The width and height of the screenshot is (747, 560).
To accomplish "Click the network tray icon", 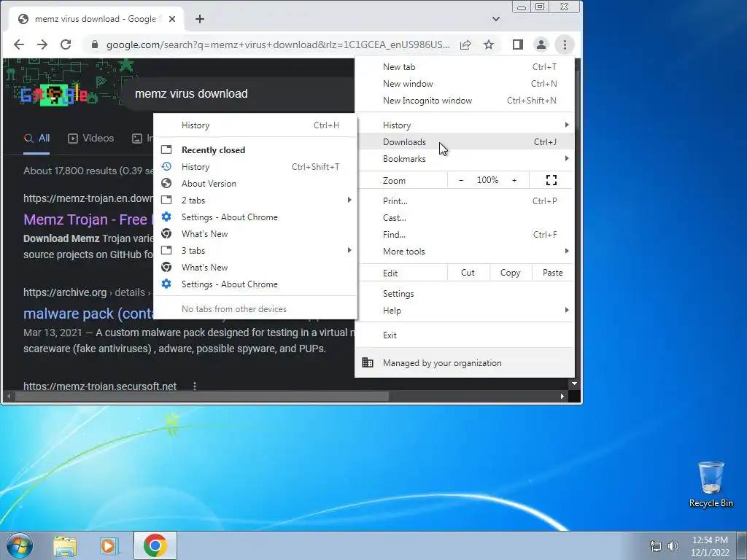I will point(656,546).
